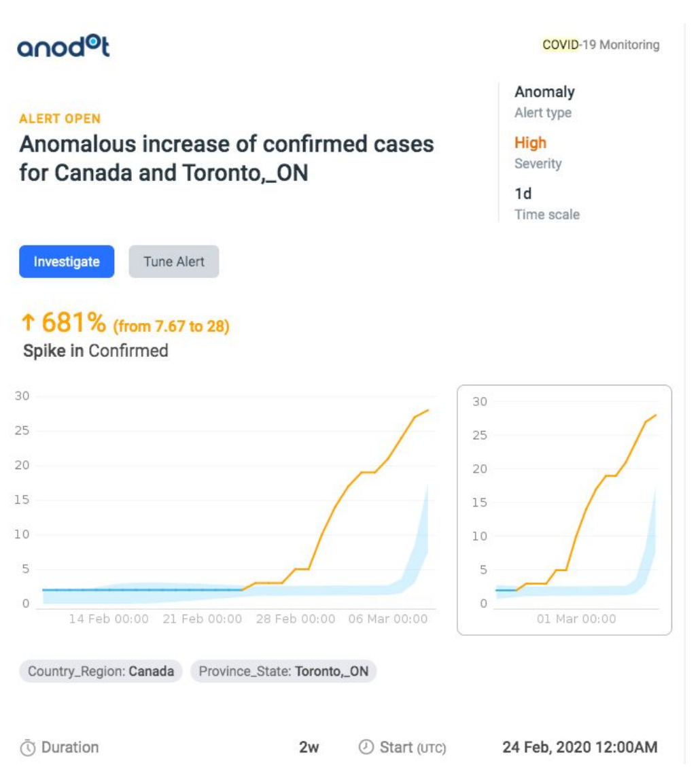Click the ALERT OPEN status label
Viewport: 700px width, 775px height.
[60, 119]
